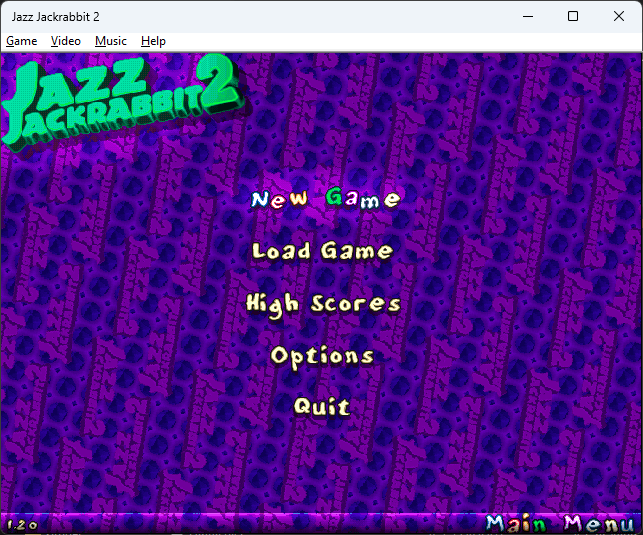Select Load Game option

click(323, 250)
